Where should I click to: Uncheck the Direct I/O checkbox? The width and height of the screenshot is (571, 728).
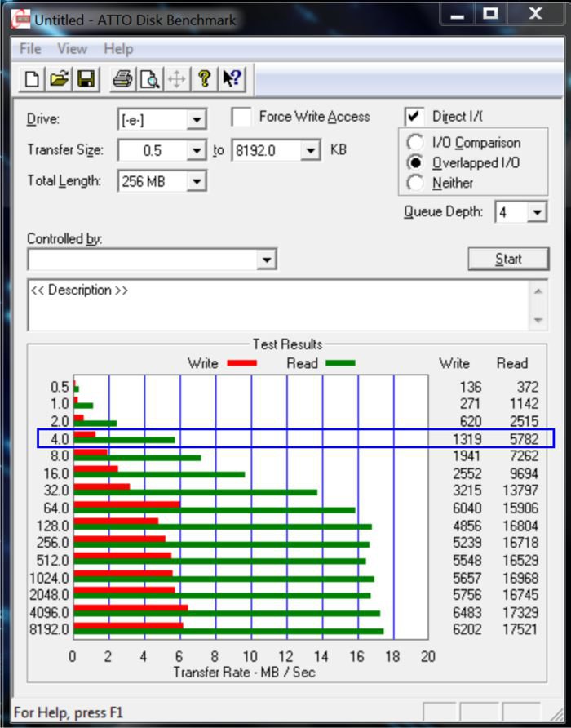pyautogui.click(x=415, y=117)
